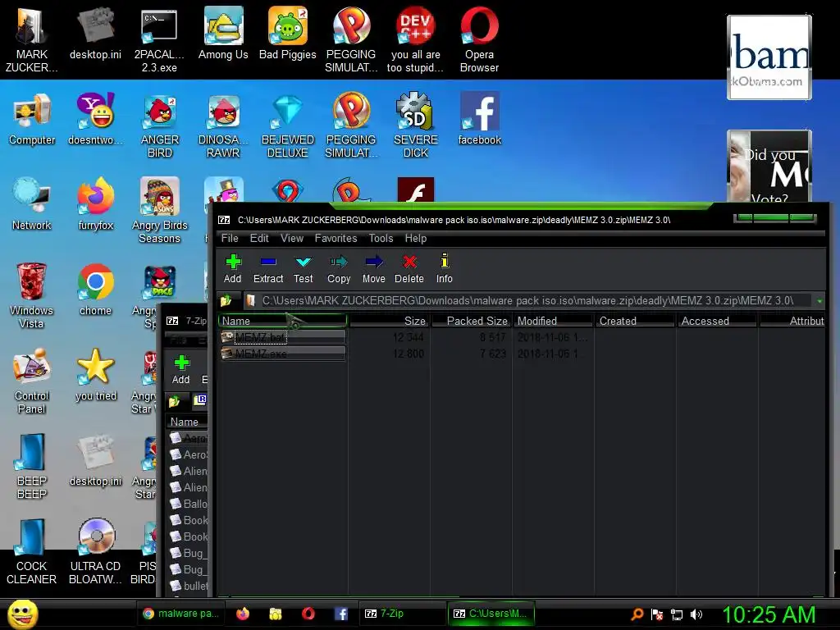The height and width of the screenshot is (630, 840).
Task: Open the Info tool in 7-Zip
Action: coord(444,268)
